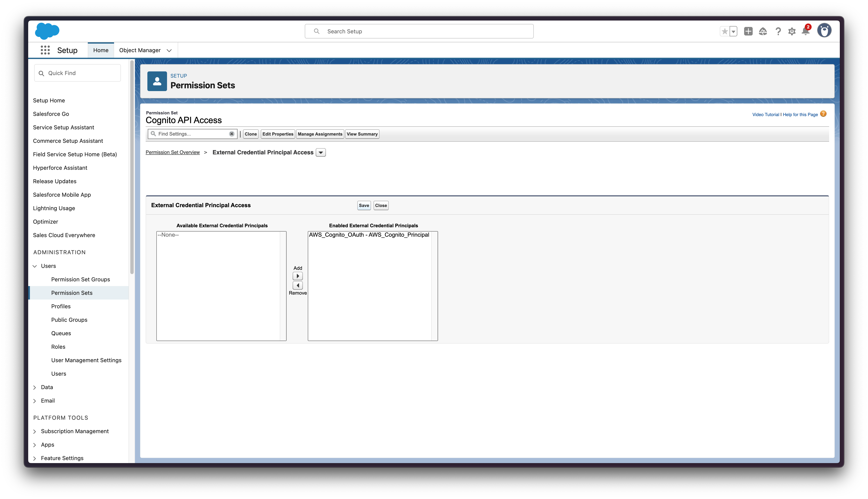The image size is (868, 499).
Task: Click the Search Setup magnifier icon
Action: pos(317,31)
